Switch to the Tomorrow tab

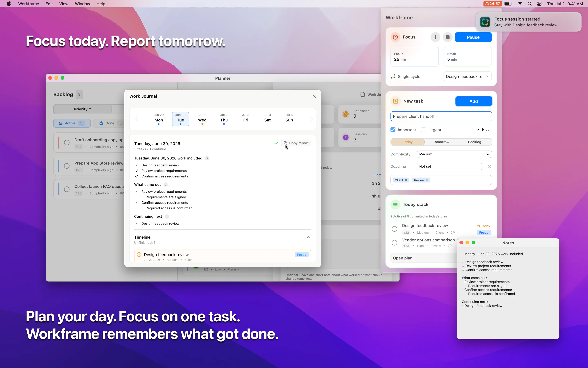[x=441, y=142]
